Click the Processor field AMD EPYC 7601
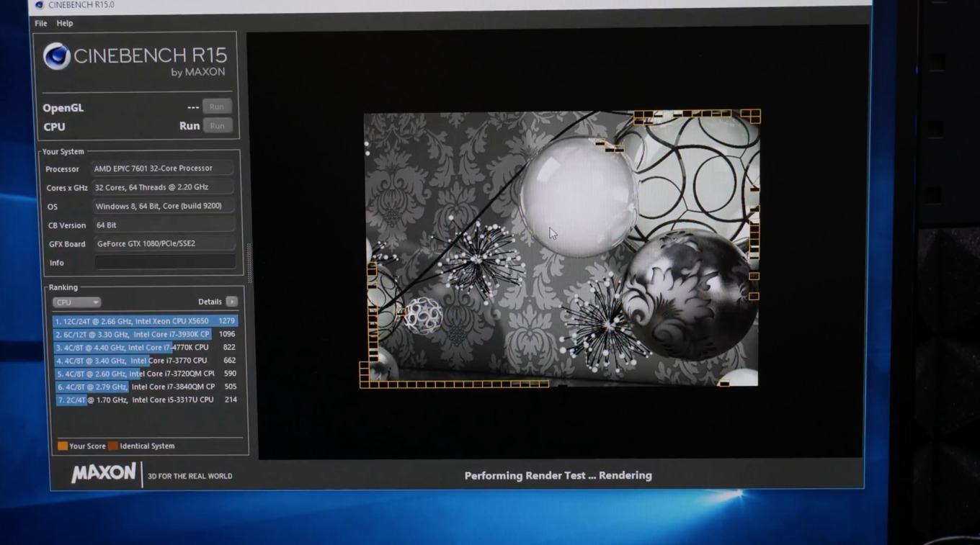 tap(164, 168)
